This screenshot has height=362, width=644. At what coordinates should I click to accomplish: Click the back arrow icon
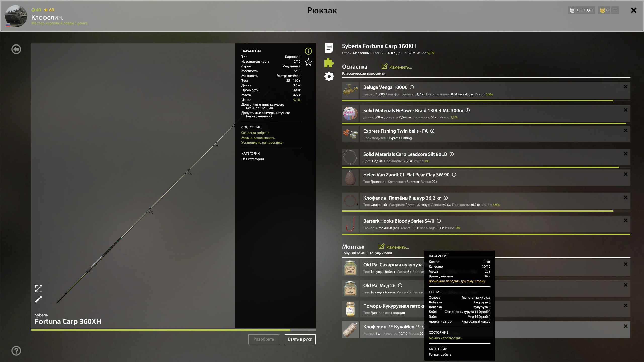click(16, 49)
